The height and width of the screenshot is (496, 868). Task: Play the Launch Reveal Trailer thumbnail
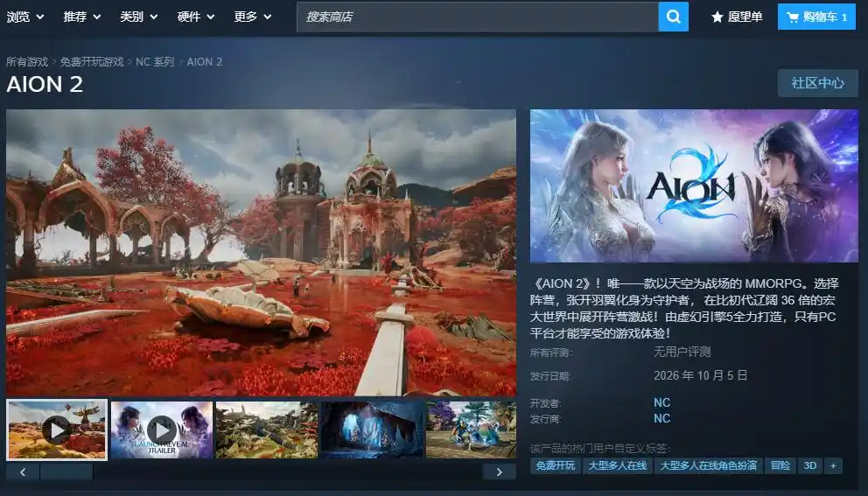[x=162, y=430]
